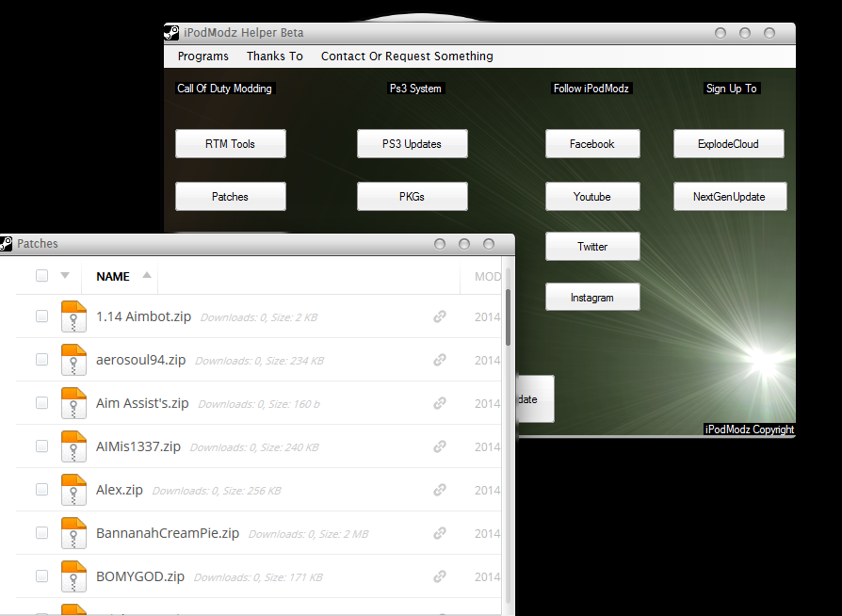The height and width of the screenshot is (616, 842).
Task: Open the Programs menu
Action: [203, 56]
